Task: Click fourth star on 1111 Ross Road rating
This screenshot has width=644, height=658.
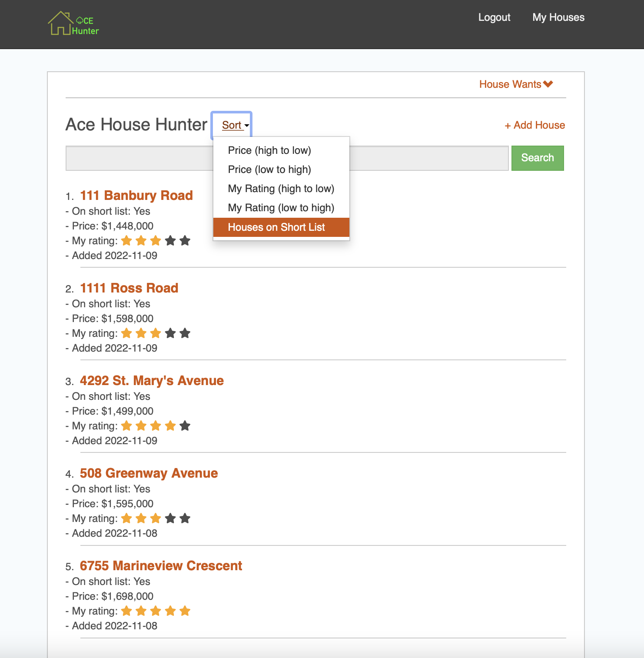Action: coord(170,333)
